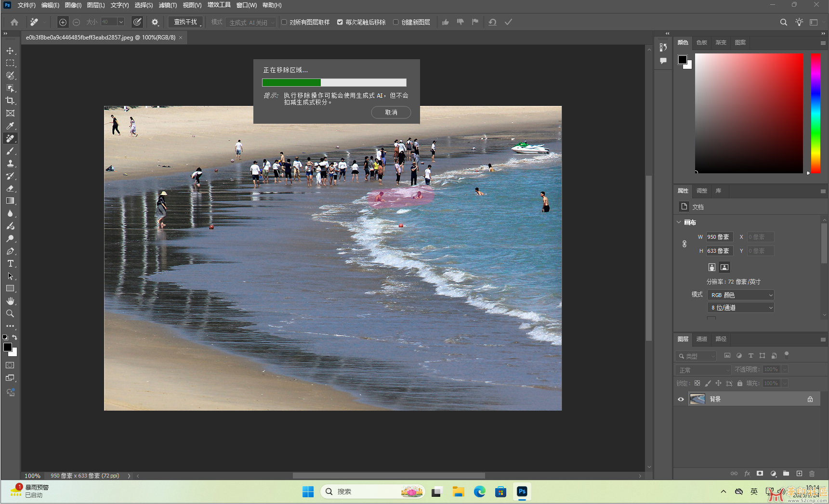Open the taskbar search box

pos(373,491)
